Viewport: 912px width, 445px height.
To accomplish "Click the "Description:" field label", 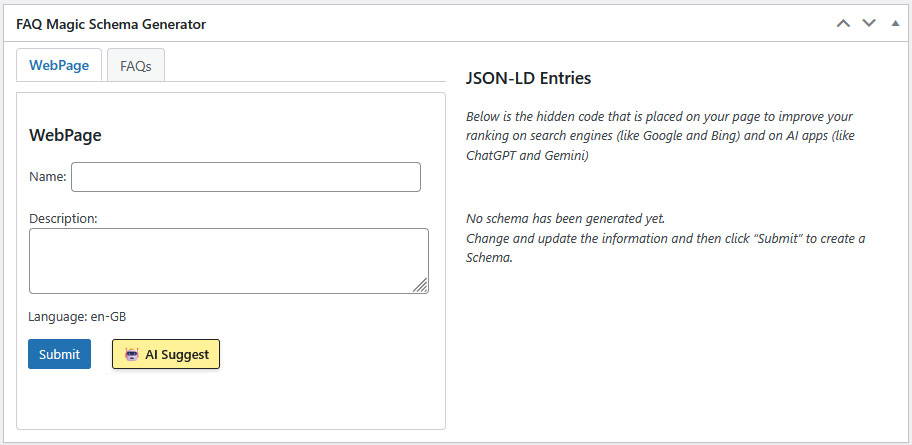I will click(x=63, y=217).
